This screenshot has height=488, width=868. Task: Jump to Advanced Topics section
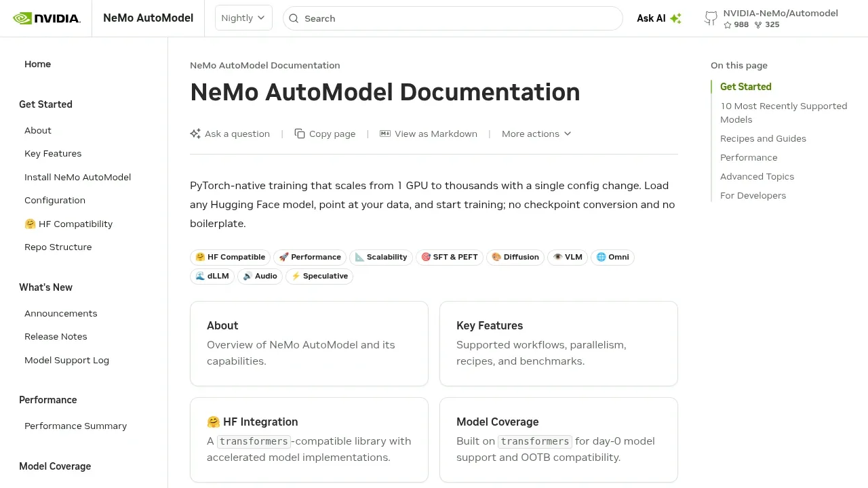coord(757,176)
